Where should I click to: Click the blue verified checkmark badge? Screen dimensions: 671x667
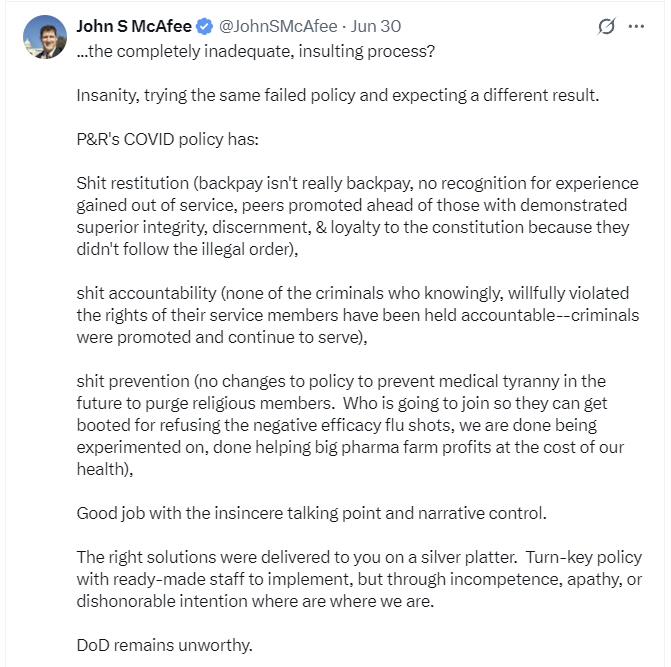click(x=205, y=27)
